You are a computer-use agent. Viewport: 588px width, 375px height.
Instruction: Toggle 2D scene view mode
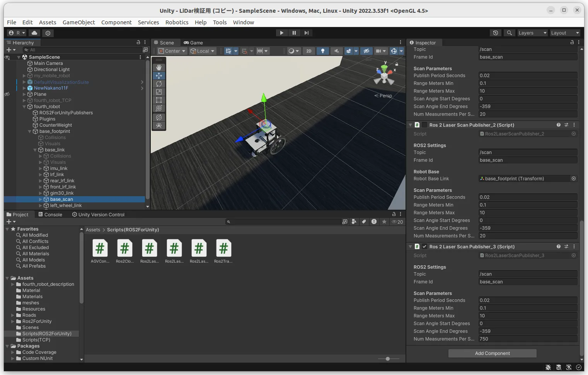tap(309, 51)
